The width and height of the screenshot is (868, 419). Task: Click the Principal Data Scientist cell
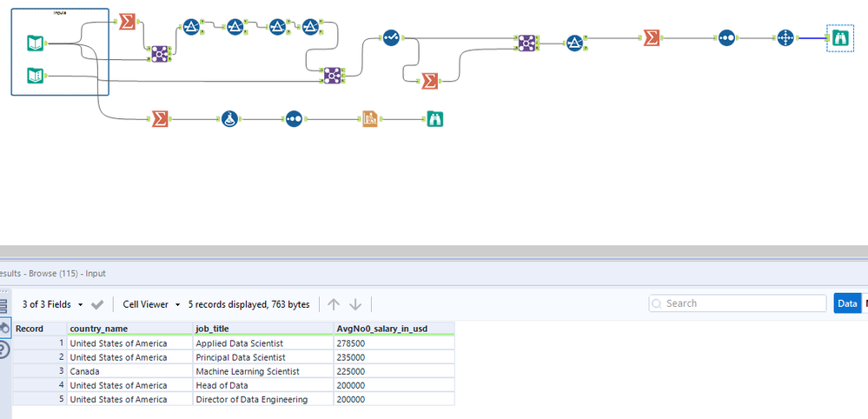263,357
